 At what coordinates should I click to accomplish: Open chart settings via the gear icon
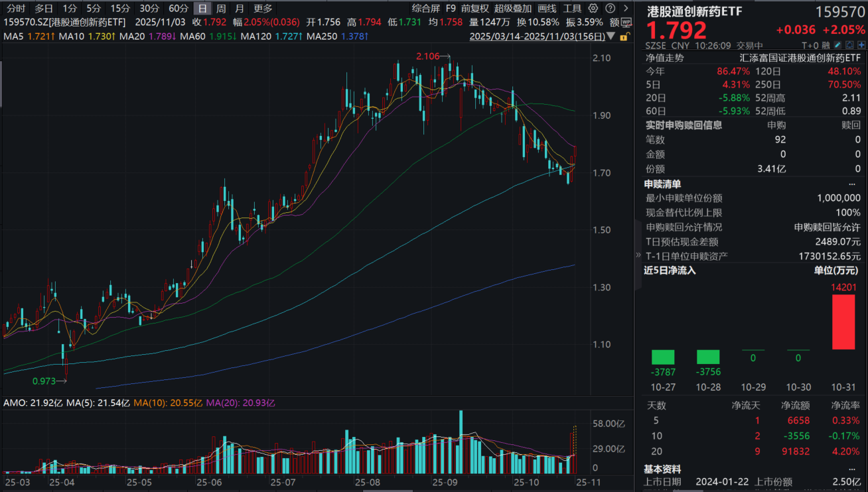[593, 9]
